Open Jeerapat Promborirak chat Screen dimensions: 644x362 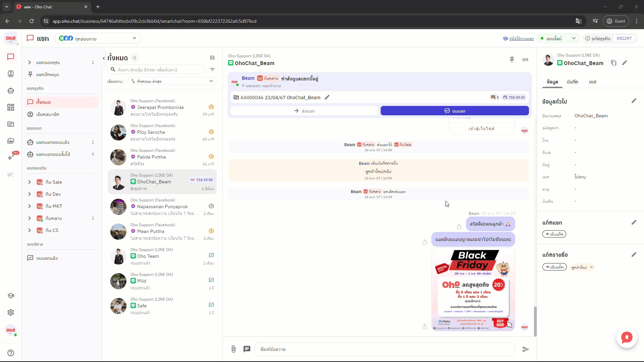point(162,108)
